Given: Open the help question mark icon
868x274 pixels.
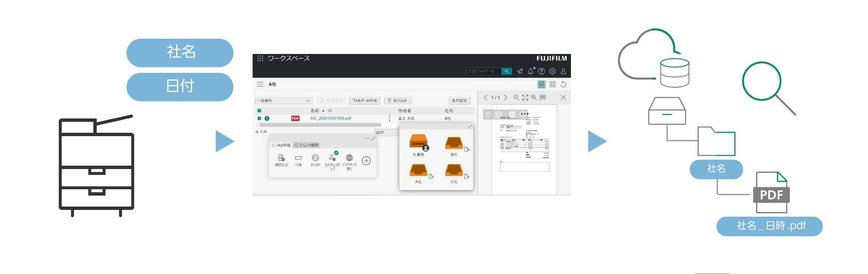Looking at the screenshot, I should [541, 71].
